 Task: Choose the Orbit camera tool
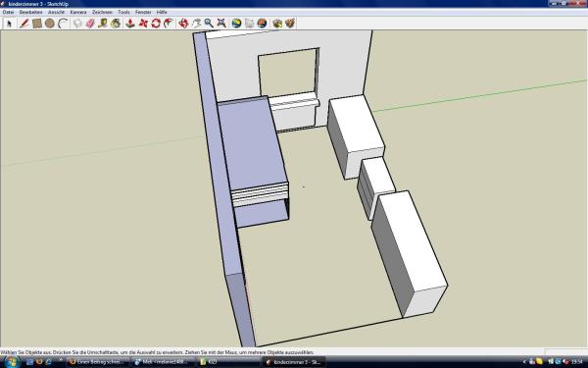pyautogui.click(x=183, y=24)
